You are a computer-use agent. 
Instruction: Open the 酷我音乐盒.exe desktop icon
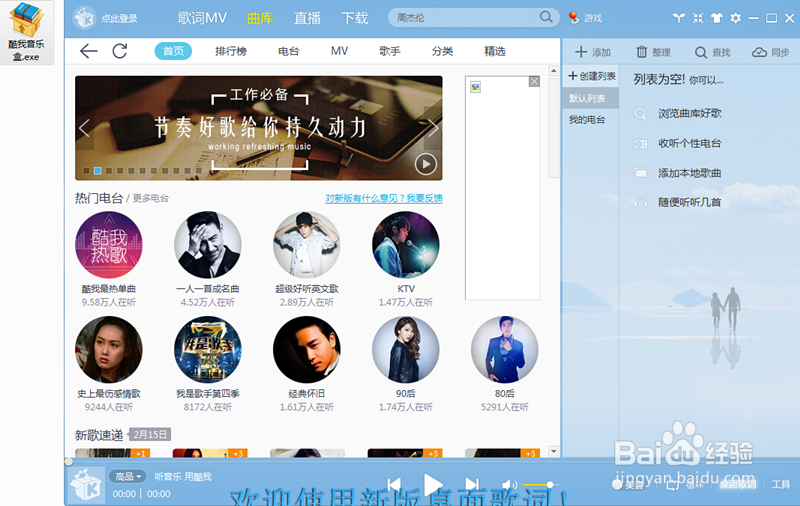pos(27,32)
